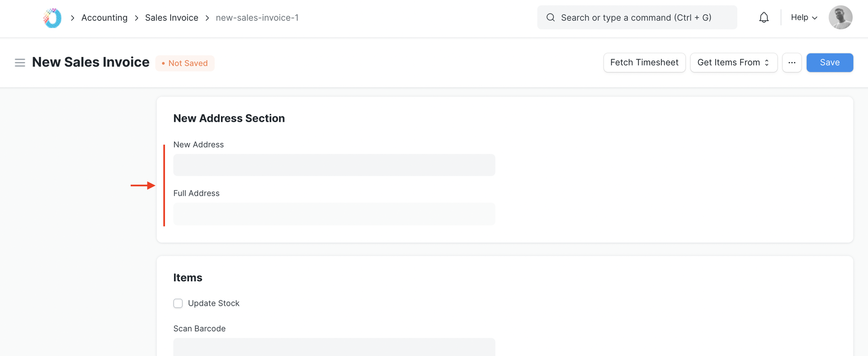The width and height of the screenshot is (868, 356).
Task: Open notifications via the bell icon
Action: click(x=764, y=17)
